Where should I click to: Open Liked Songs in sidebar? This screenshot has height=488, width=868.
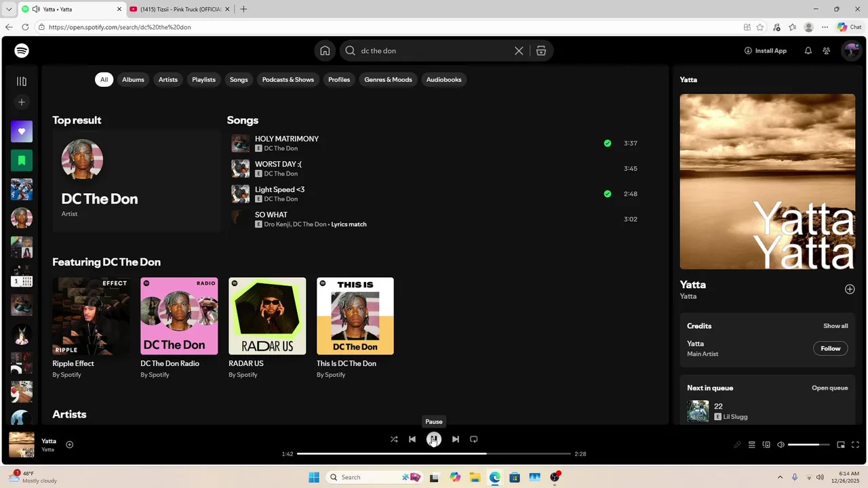pos(22,131)
